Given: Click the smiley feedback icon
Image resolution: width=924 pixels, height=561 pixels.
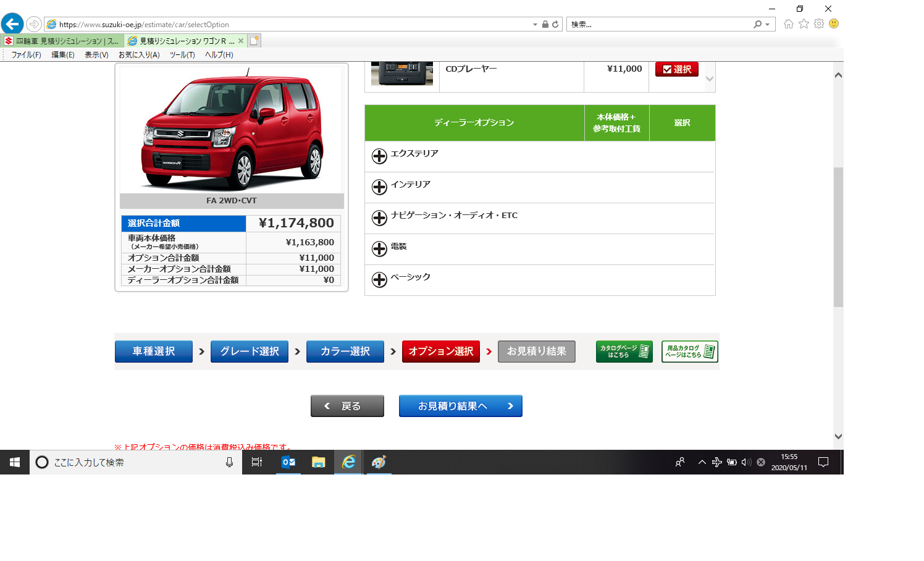Looking at the screenshot, I should [x=834, y=23].
